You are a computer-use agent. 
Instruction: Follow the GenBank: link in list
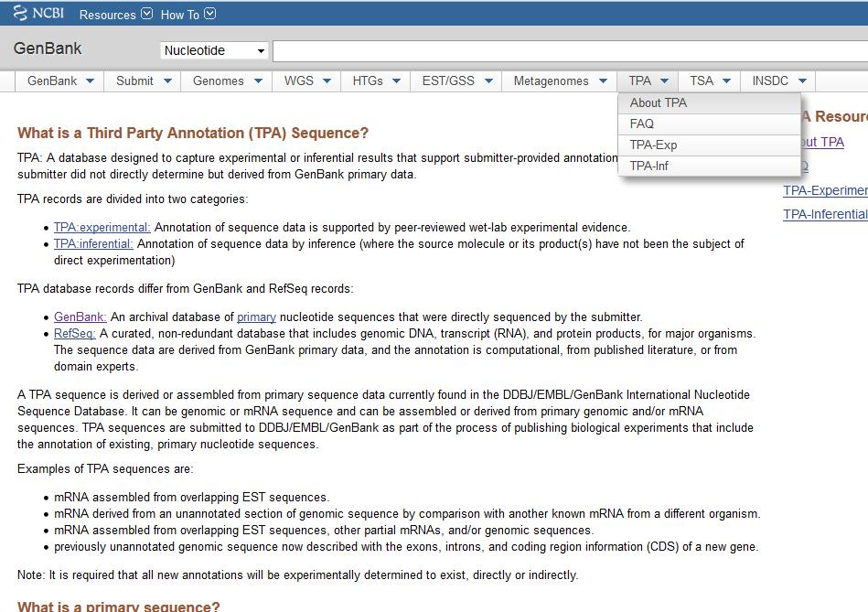[x=80, y=317]
